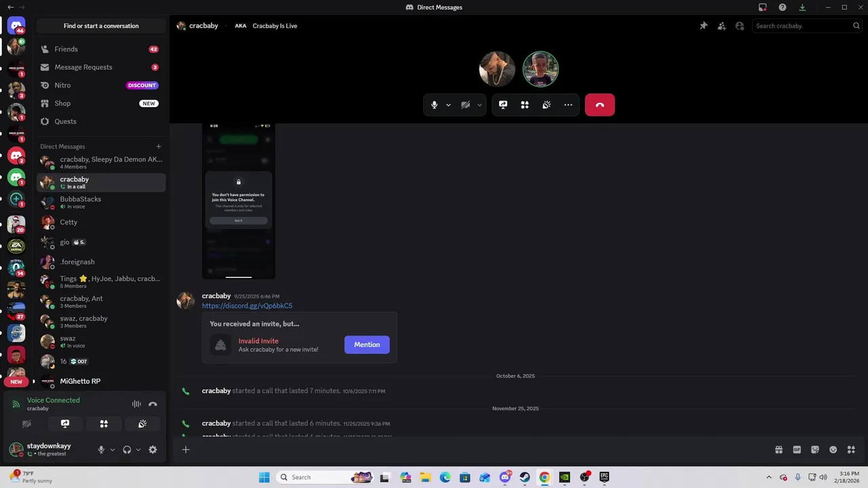
Task: Open sticker picker
Action: [x=815, y=449]
